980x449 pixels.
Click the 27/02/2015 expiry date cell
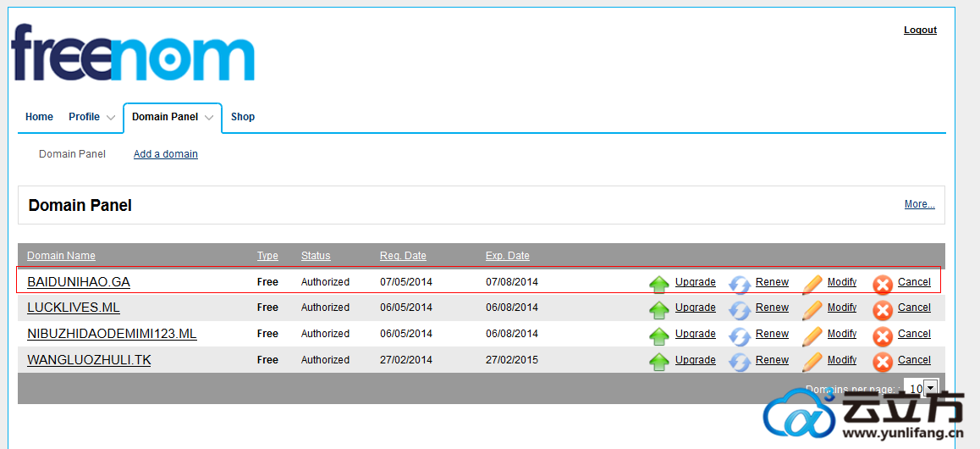pyautogui.click(x=512, y=360)
